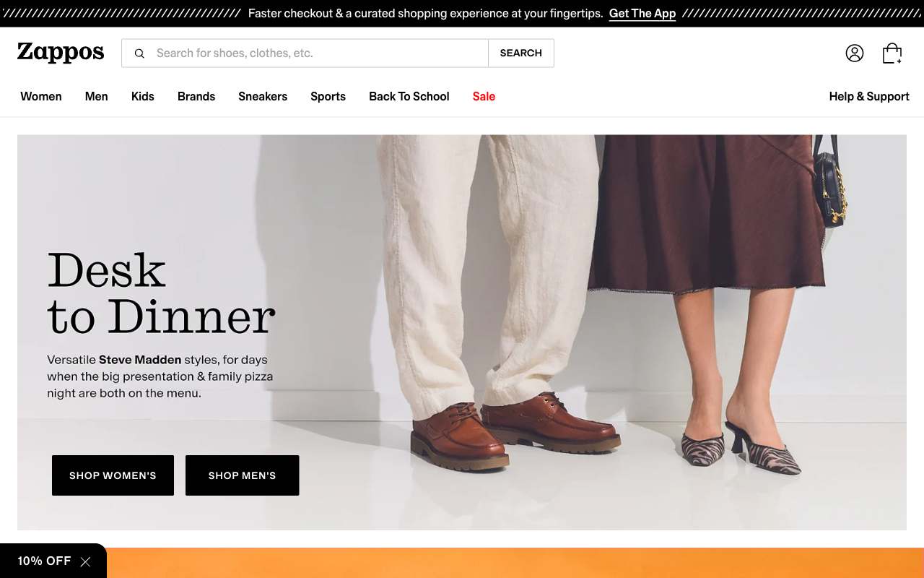Click the Desk to Dinner headline
The height and width of the screenshot is (578, 924).
pyautogui.click(x=161, y=293)
